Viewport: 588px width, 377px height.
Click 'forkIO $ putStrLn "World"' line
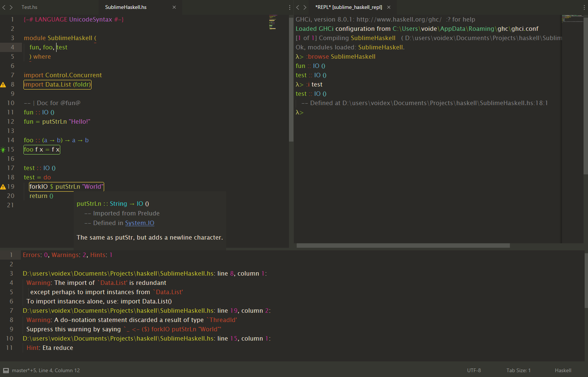(67, 186)
